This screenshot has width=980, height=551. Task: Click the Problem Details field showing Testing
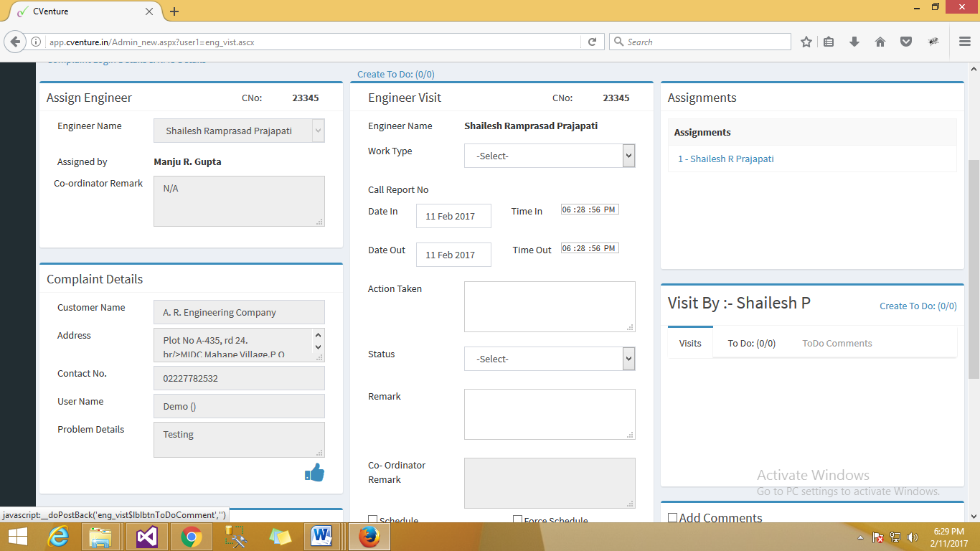pyautogui.click(x=239, y=439)
